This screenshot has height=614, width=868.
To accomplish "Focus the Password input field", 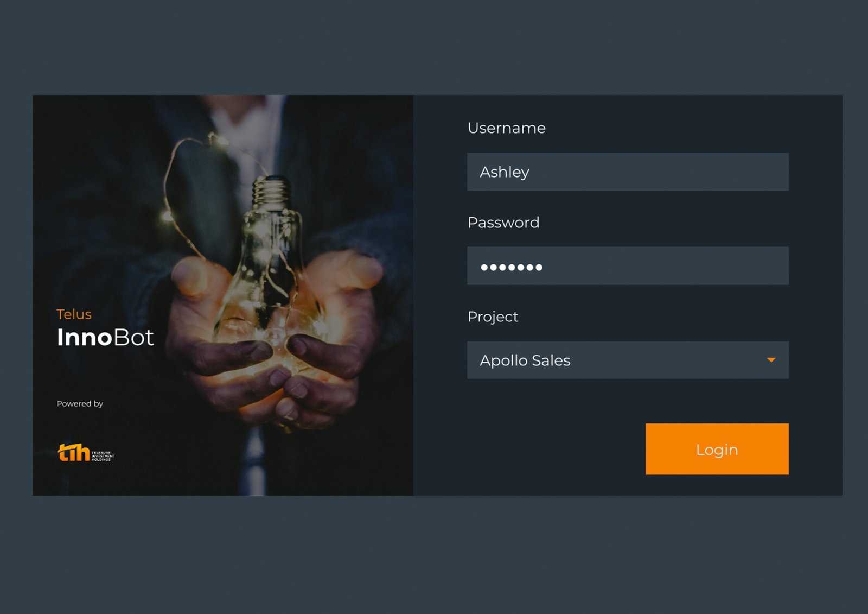I will 628,266.
